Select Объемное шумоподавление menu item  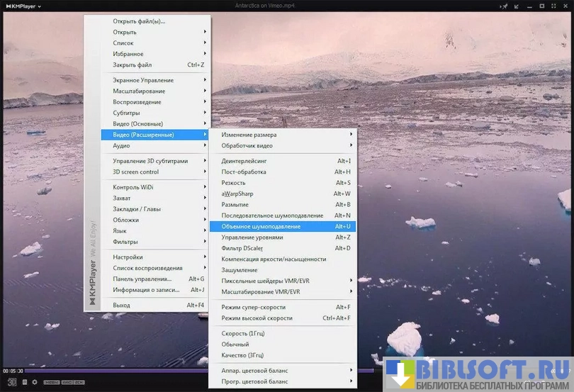pos(261,227)
